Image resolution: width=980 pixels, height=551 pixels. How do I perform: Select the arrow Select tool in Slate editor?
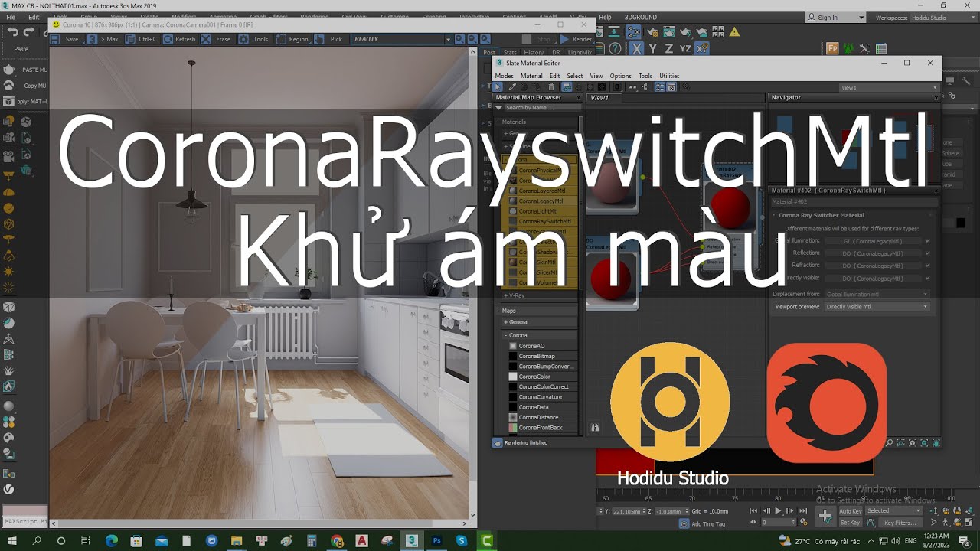click(x=498, y=87)
